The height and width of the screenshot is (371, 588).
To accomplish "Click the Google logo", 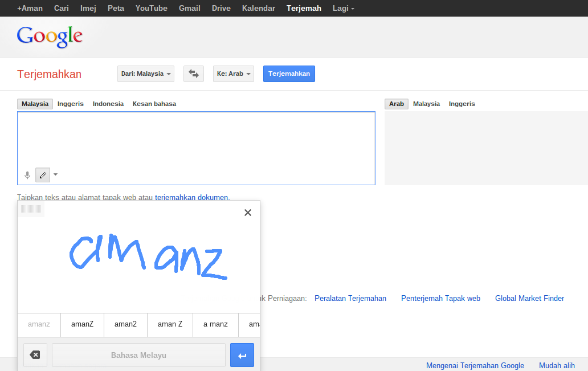I will point(50,36).
